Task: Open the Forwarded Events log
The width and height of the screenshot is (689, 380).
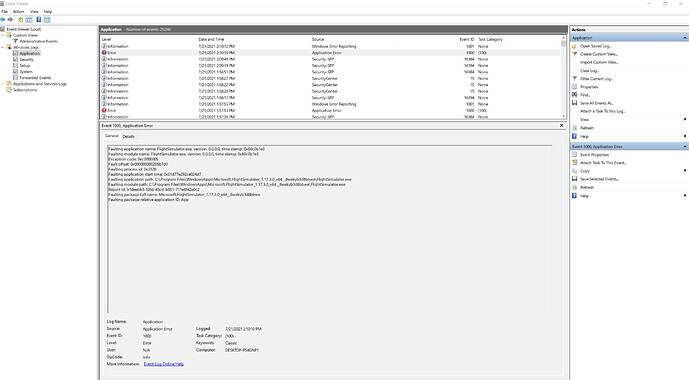Action: (35, 78)
